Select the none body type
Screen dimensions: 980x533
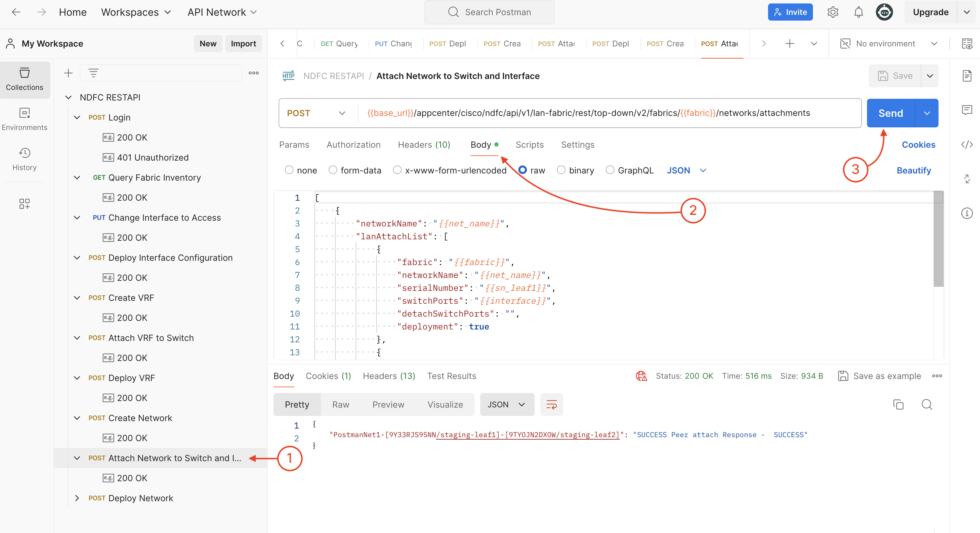[x=289, y=170]
